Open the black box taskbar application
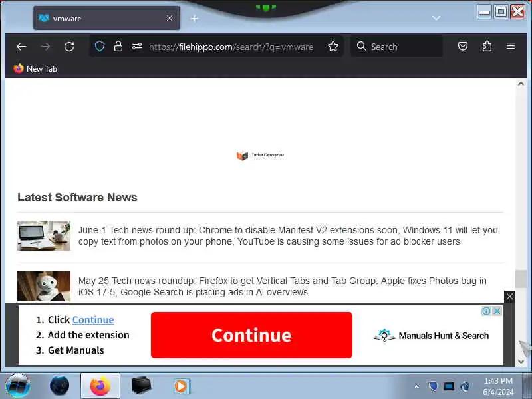 (141, 386)
